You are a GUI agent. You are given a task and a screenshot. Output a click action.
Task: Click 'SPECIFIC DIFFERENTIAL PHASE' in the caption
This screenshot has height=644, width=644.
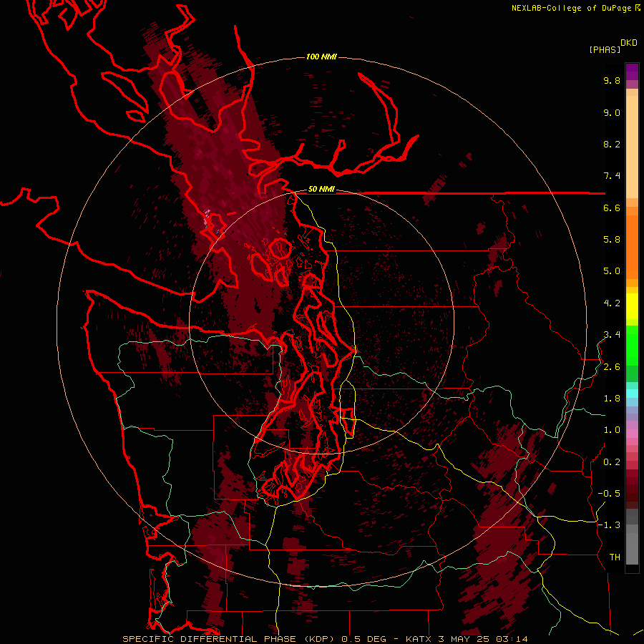(x=209, y=639)
